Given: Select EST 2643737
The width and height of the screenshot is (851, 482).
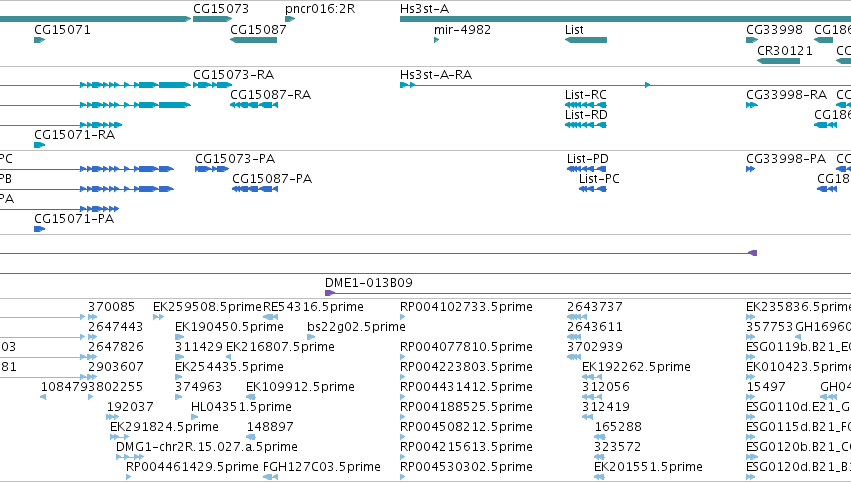Looking at the screenshot, I should point(594,307).
